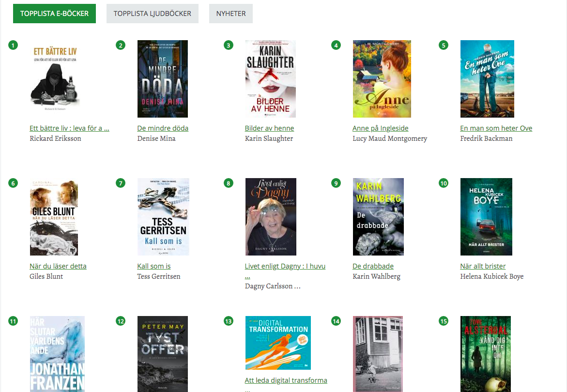Open the Tove Alsterdal book cover

click(485, 354)
